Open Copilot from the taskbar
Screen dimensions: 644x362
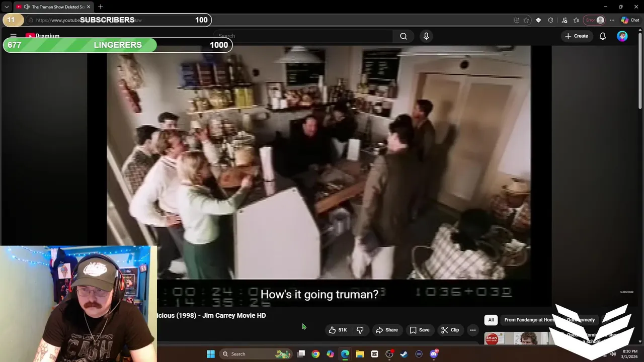(330, 354)
